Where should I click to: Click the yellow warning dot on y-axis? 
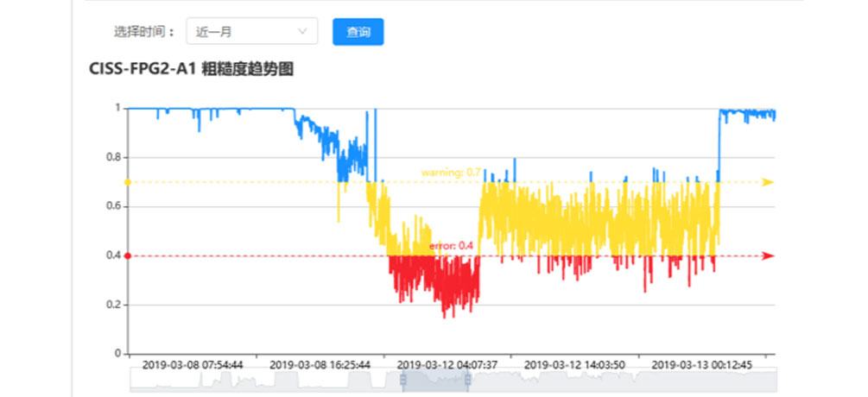point(128,182)
